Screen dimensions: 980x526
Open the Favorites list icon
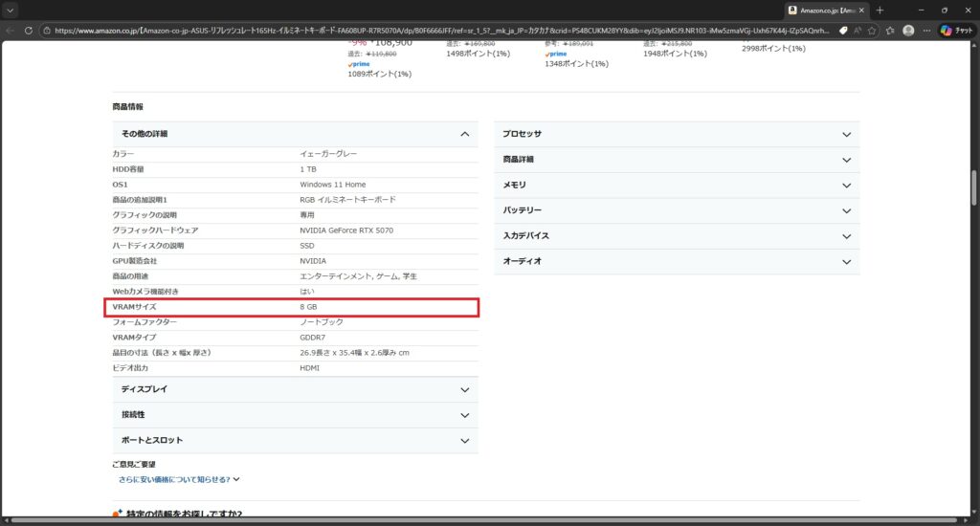891,30
